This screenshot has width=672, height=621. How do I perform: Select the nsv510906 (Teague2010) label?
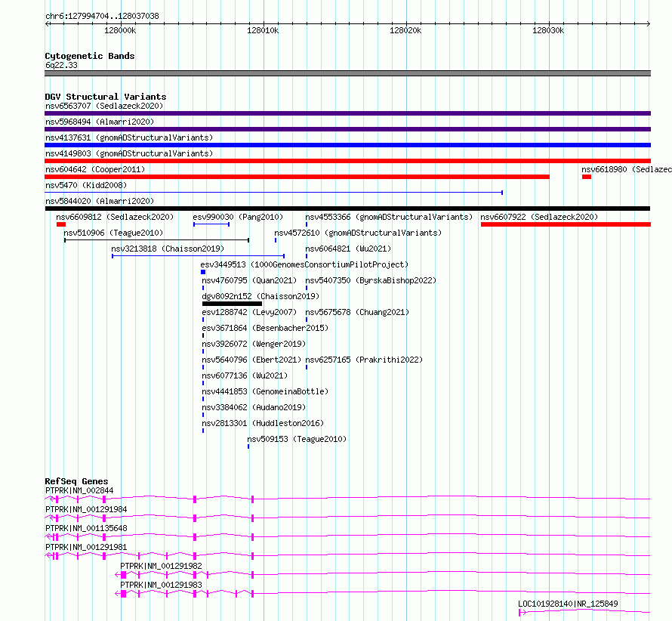(113, 233)
